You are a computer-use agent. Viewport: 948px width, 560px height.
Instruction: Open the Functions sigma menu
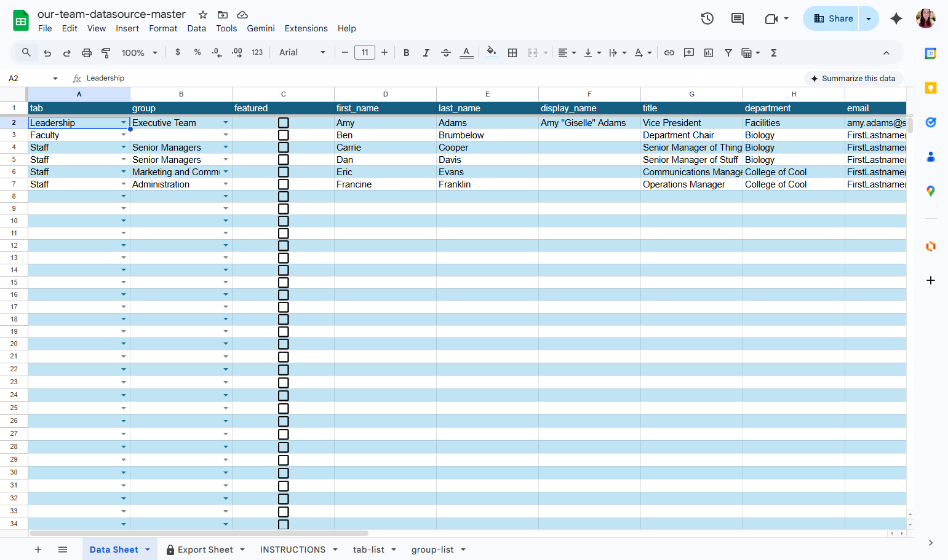774,53
